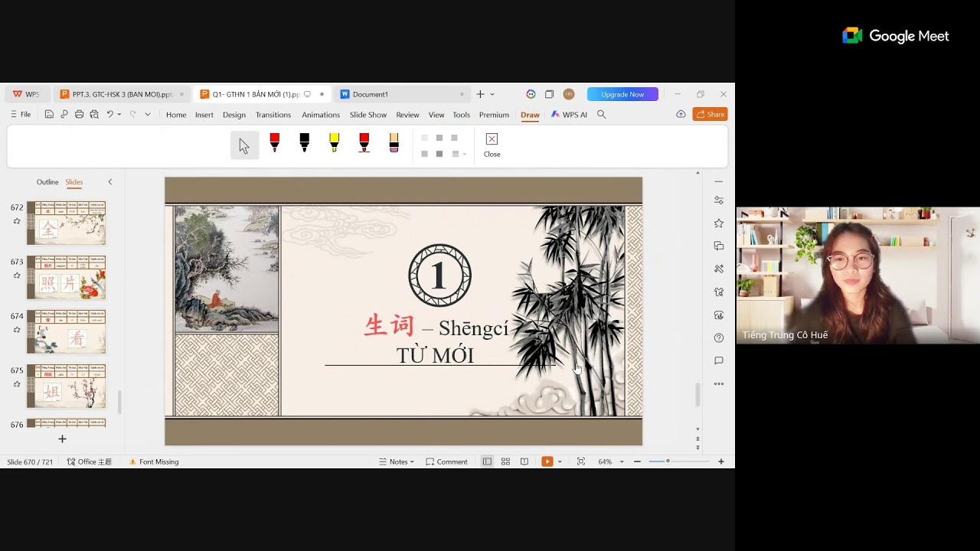The image size is (980, 551).
Task: Switch to the Home tab
Action: pos(176,115)
